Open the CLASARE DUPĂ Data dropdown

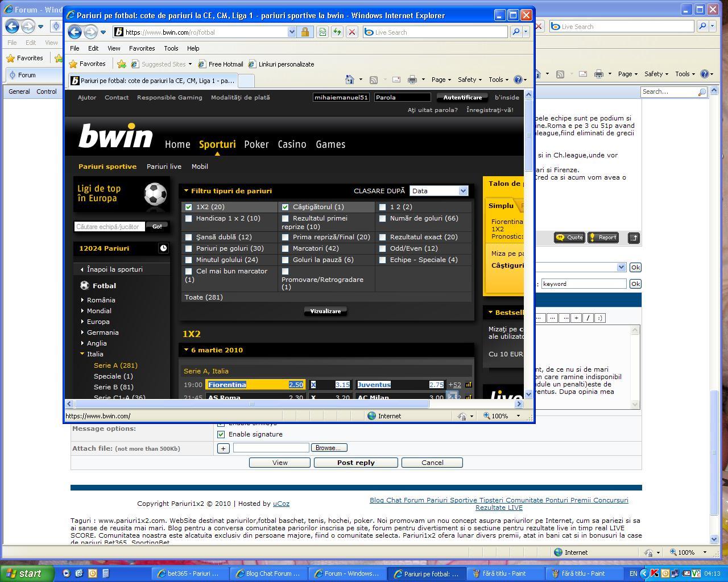[439, 191]
